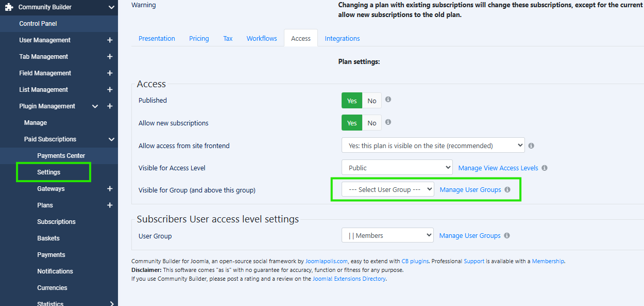
Task: Click the plus icon next to Gateways
Action: [110, 189]
